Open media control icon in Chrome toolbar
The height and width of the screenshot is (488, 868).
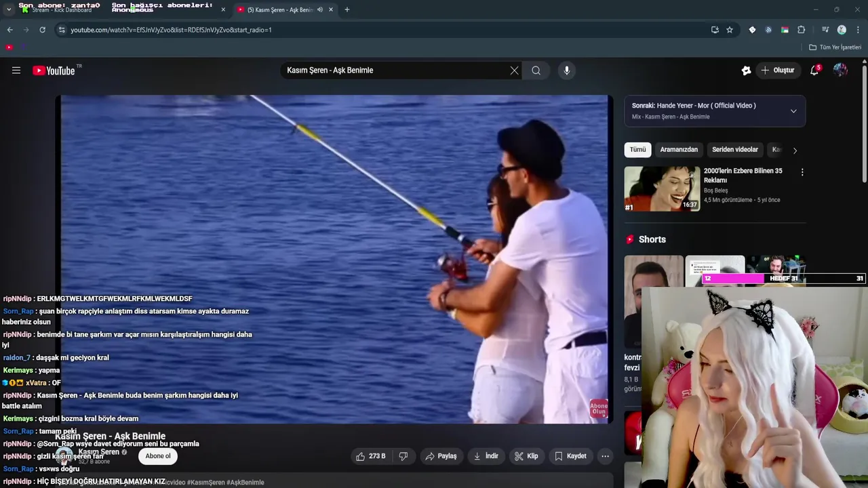click(x=825, y=30)
